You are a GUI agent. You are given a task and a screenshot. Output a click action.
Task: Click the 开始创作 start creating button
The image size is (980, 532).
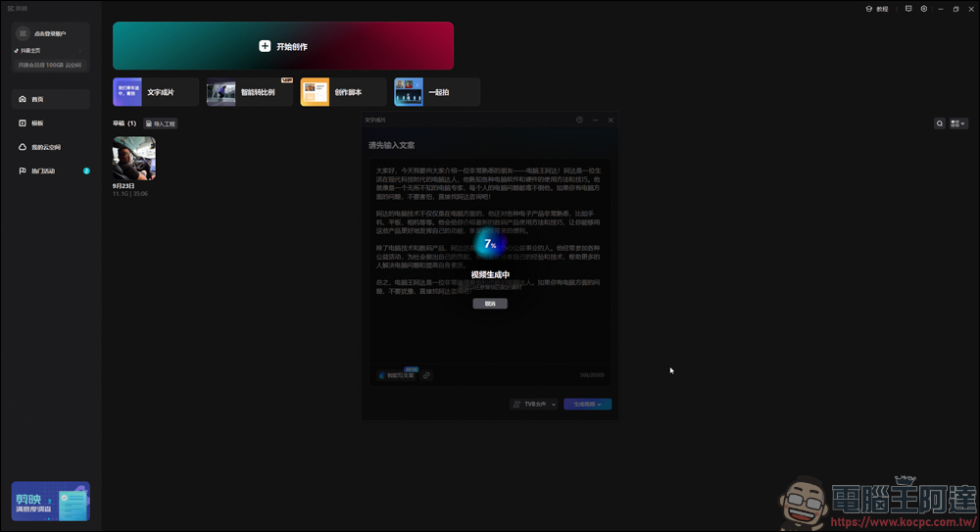click(x=283, y=46)
